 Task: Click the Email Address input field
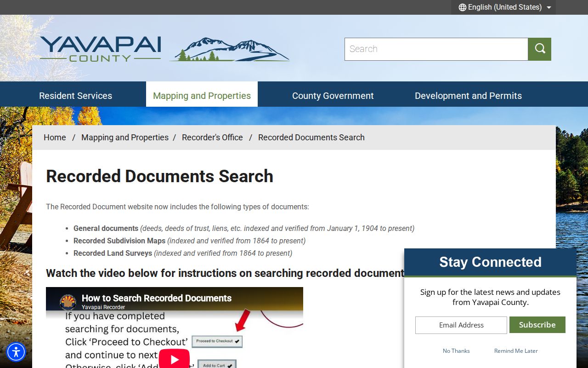461,325
